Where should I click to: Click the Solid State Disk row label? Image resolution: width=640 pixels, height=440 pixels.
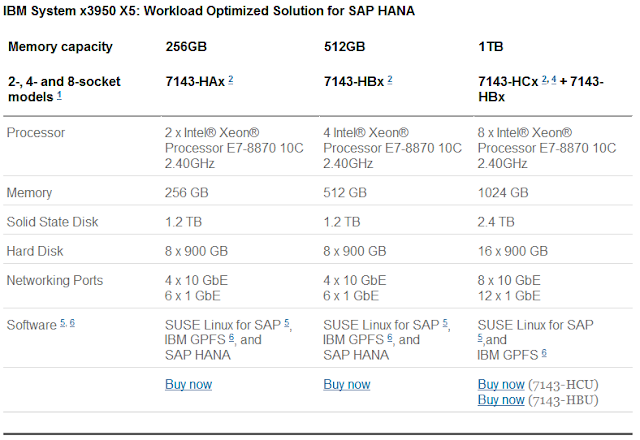(x=52, y=222)
